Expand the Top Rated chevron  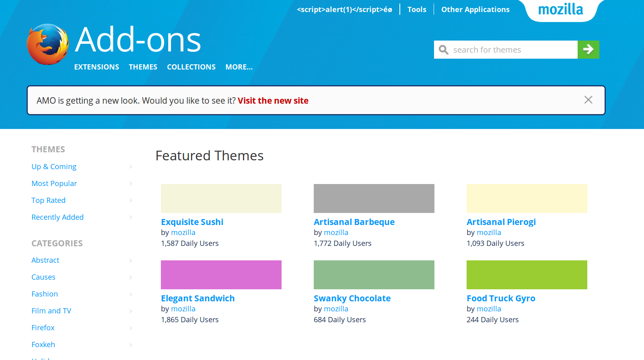[131, 200]
